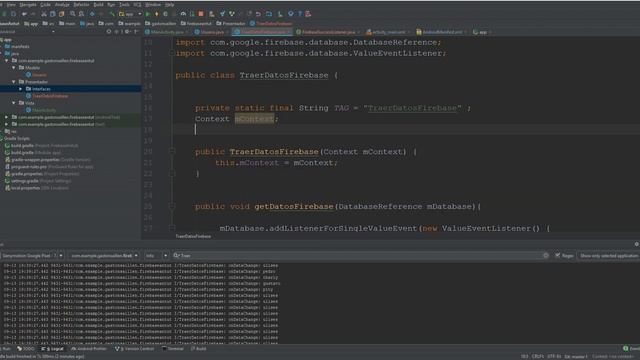
Task: Fold the getDatosFirebase method in gutter
Action: [x=172, y=206]
